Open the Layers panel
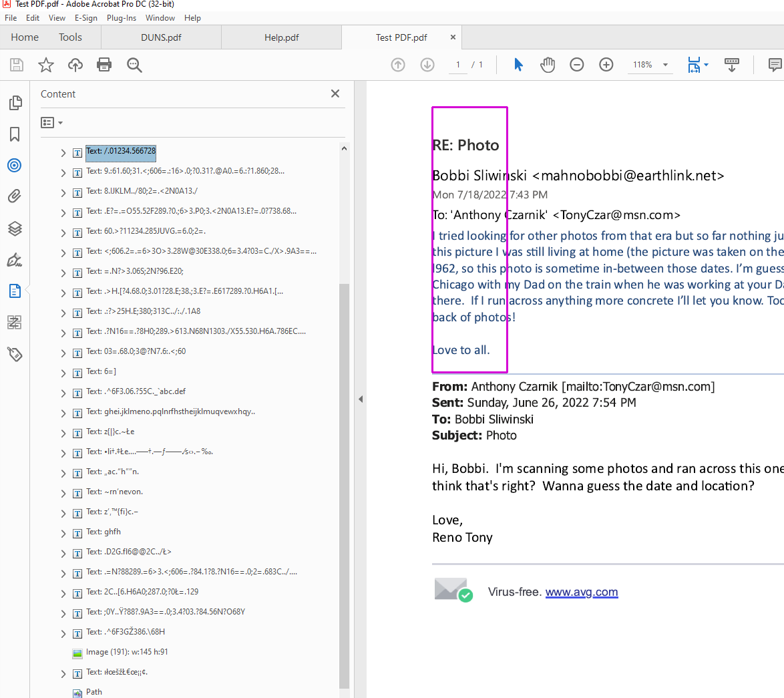The width and height of the screenshot is (784, 698). [x=15, y=228]
